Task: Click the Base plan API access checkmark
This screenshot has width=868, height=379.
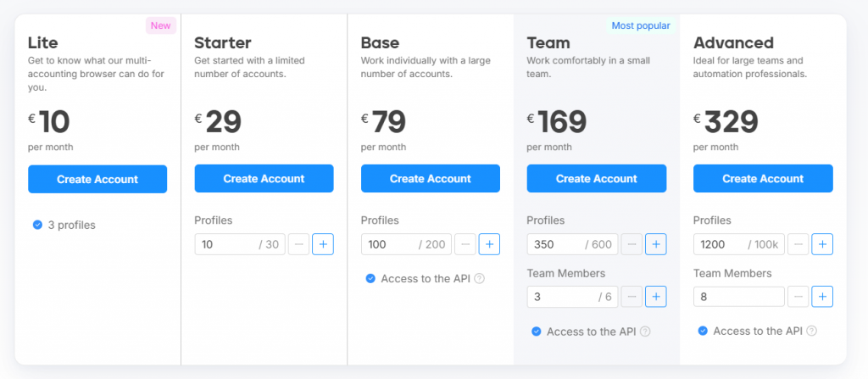Action: [370, 279]
